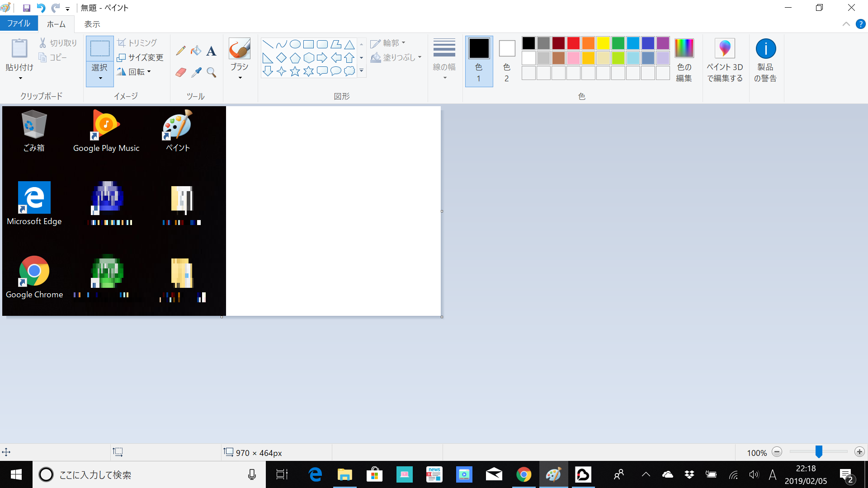Open the 線の幅 line width dropdown
Image resolution: width=868 pixels, height=488 pixels.
tap(444, 60)
